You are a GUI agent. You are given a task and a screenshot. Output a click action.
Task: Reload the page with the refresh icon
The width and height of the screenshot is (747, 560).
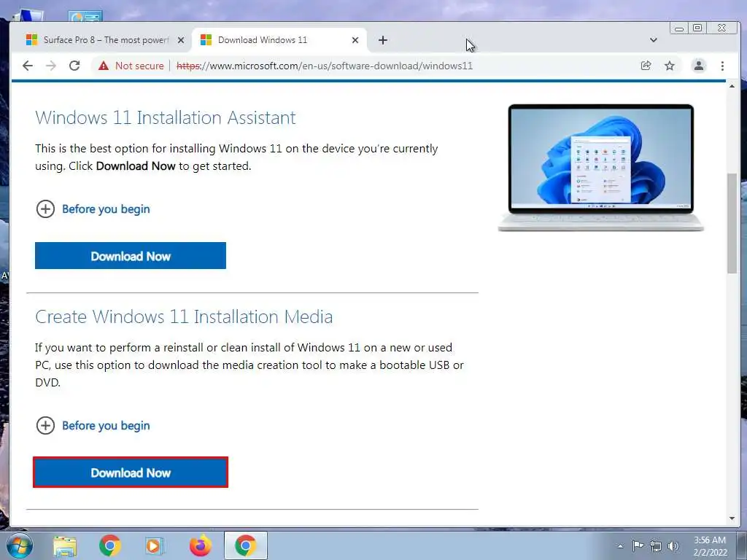(x=74, y=66)
